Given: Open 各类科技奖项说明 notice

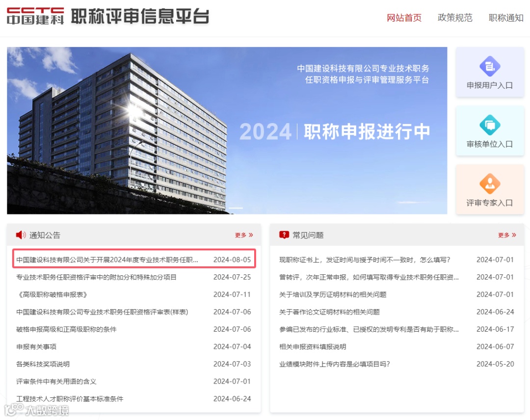Looking at the screenshot, I should tap(43, 364).
